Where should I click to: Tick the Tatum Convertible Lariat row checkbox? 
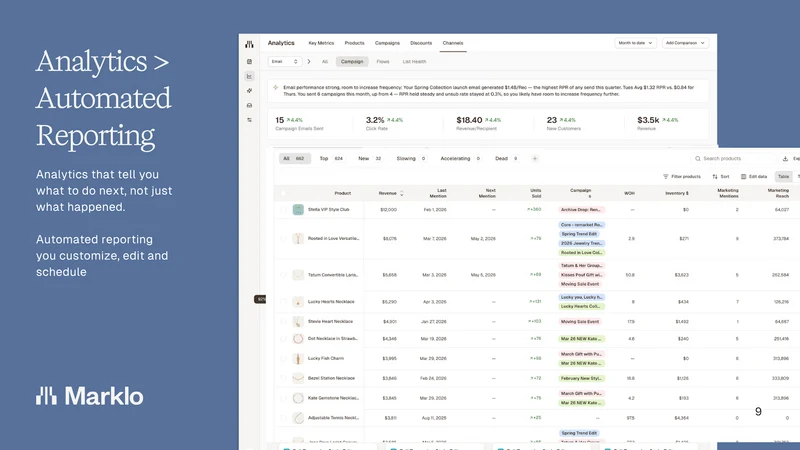click(283, 275)
